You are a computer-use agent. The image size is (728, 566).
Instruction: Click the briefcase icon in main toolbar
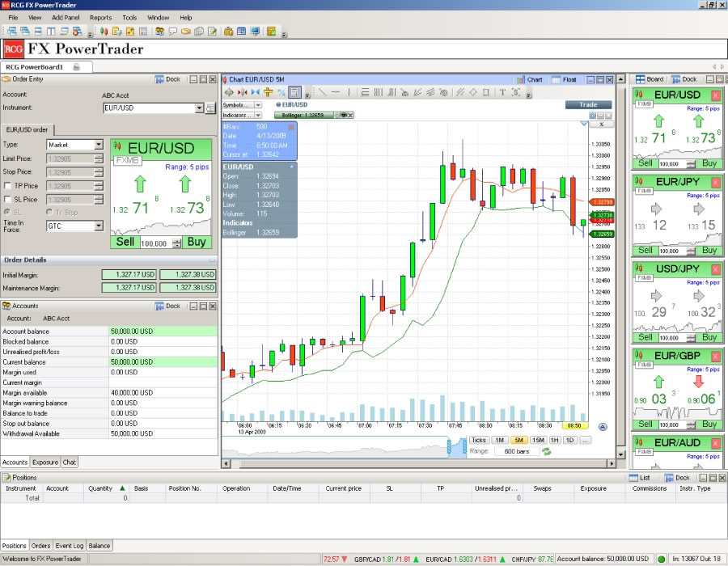point(228,31)
